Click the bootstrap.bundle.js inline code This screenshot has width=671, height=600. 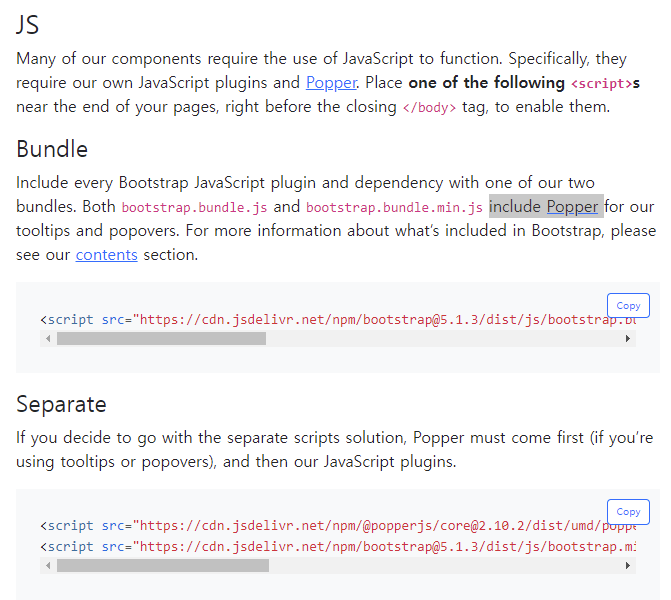coord(195,208)
